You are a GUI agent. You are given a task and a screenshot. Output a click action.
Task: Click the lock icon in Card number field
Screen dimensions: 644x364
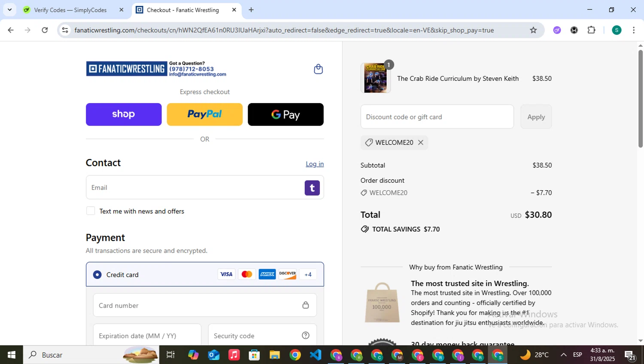(306, 305)
